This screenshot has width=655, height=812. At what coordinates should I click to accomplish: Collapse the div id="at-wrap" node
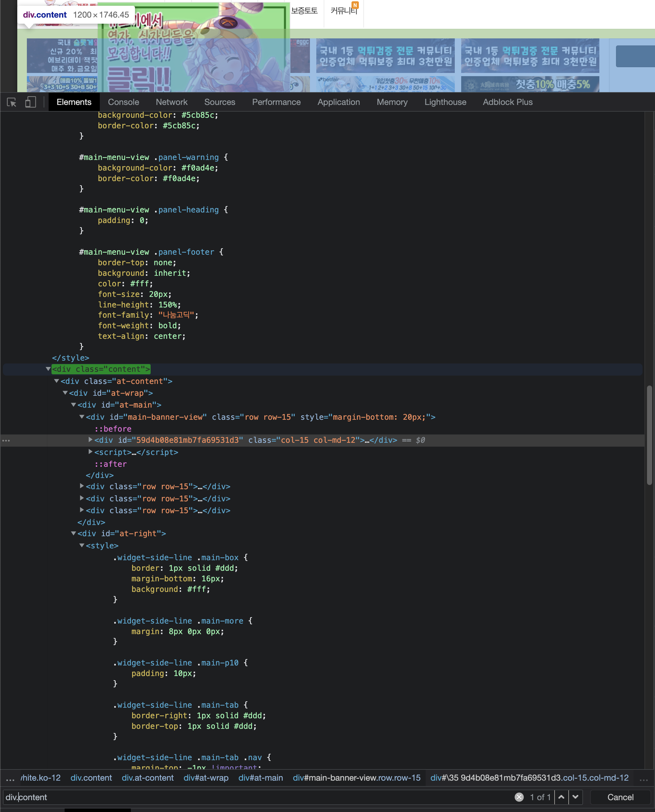click(x=65, y=393)
